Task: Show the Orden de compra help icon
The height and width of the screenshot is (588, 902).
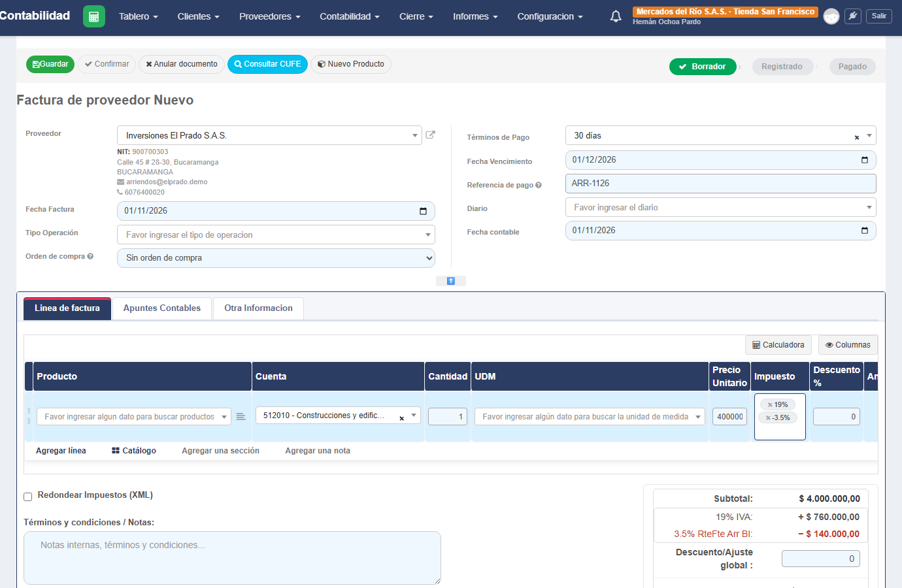Action: 90,256
